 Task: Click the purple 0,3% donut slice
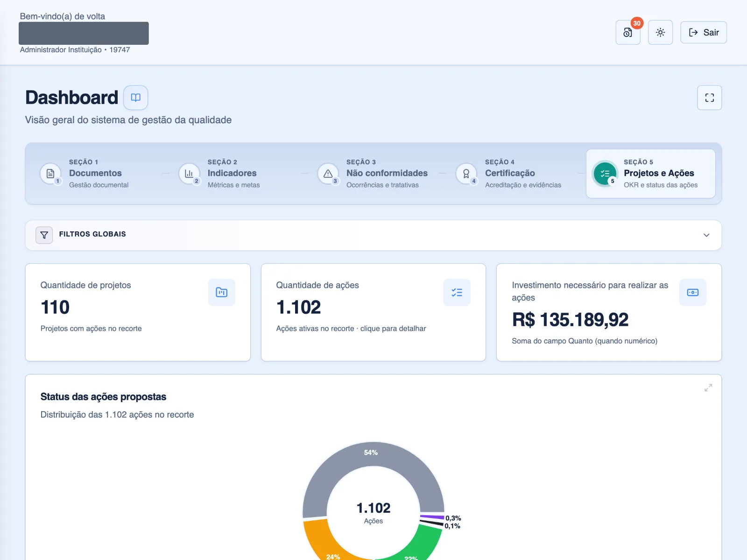[x=432, y=517]
